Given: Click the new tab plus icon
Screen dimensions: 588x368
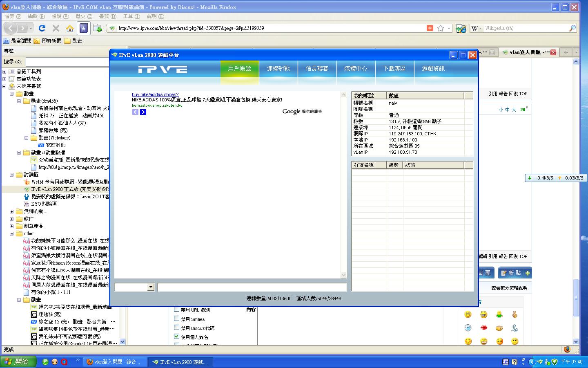Looking at the screenshot, I should [566, 52].
